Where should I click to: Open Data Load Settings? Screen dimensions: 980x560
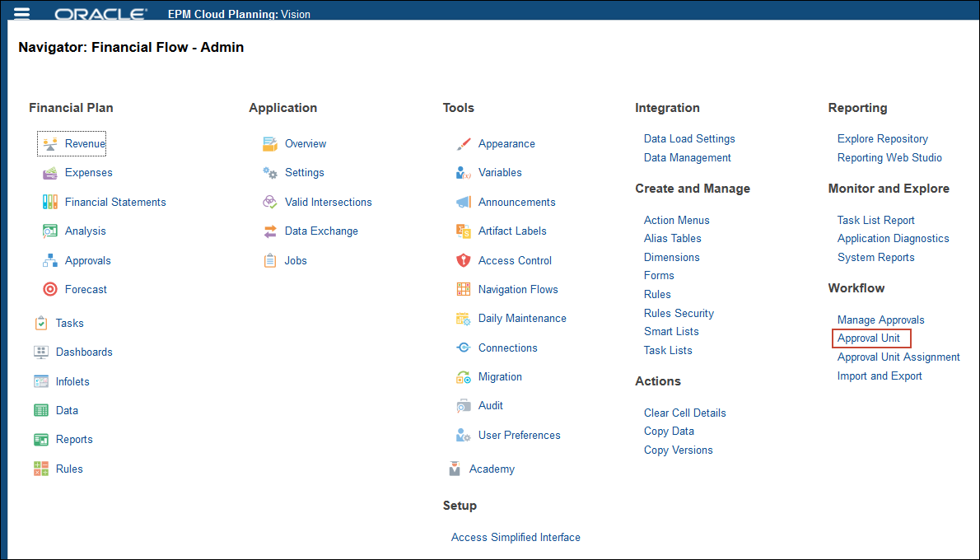pos(689,138)
